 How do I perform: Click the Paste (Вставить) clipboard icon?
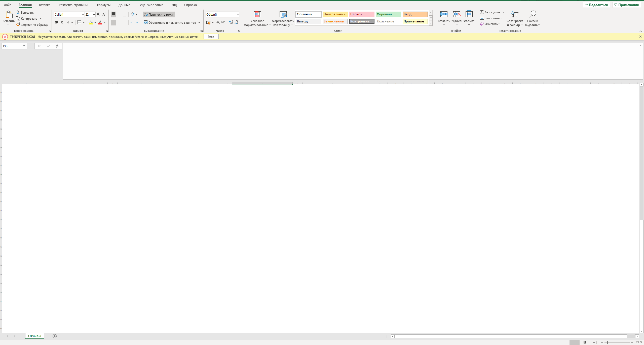click(x=9, y=15)
